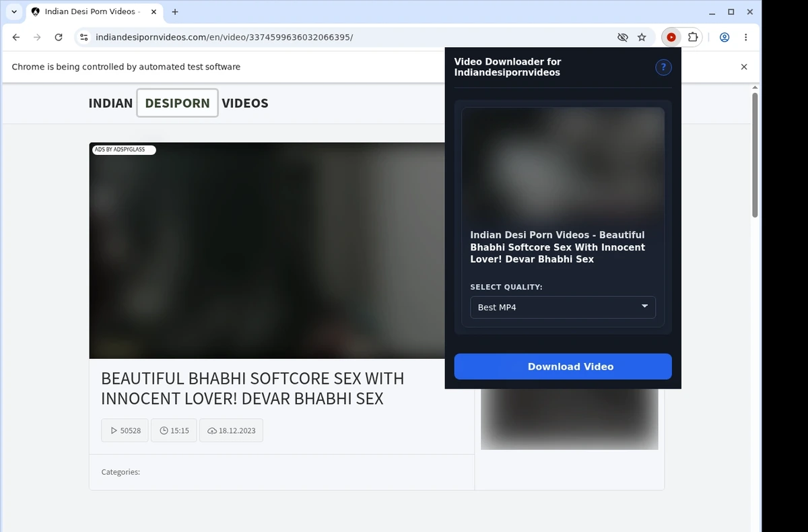Open the Chrome profile icon
This screenshot has width=808, height=532.
point(725,38)
